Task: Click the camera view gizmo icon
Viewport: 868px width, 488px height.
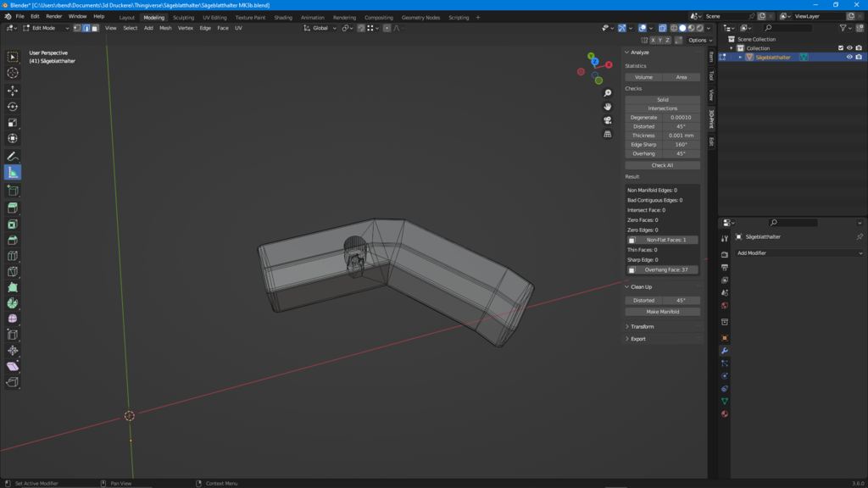Action: tap(608, 120)
